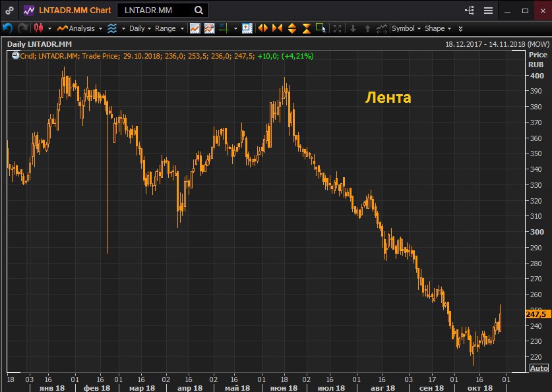Screen dimensions: 552x392
Task: Click the окт 18 time axis label
Action: 480,388
